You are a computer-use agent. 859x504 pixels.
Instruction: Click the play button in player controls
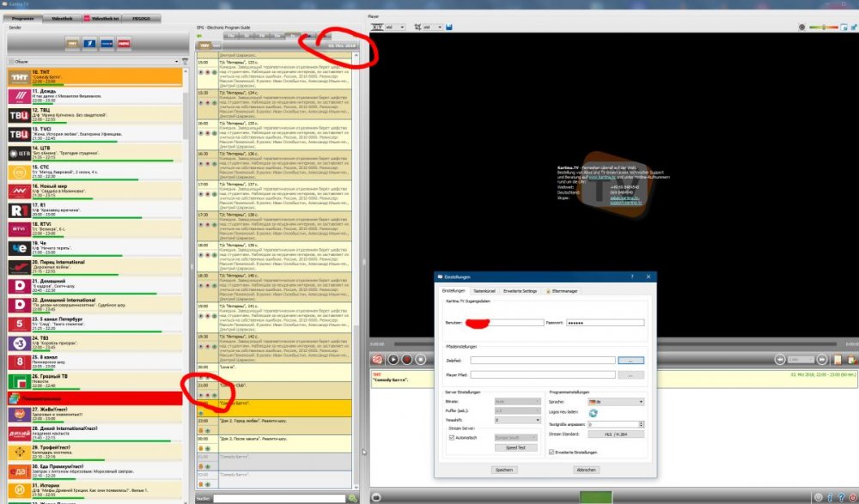(393, 360)
